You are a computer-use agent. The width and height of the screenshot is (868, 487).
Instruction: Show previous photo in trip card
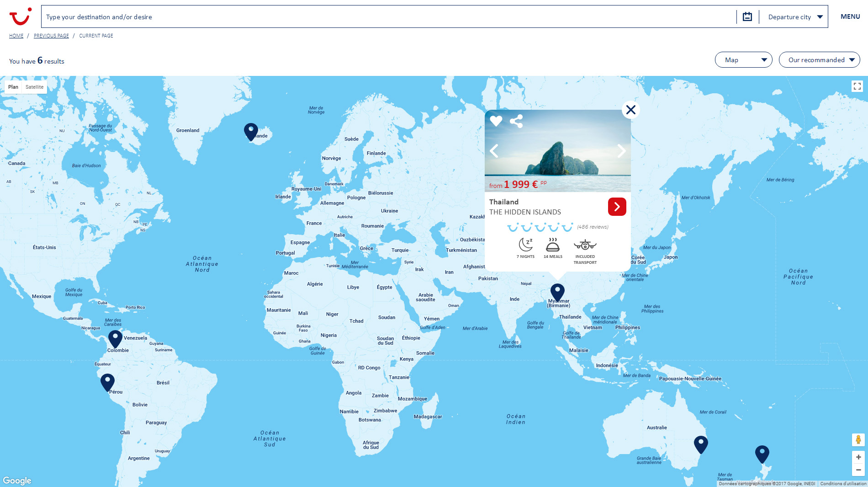click(494, 151)
